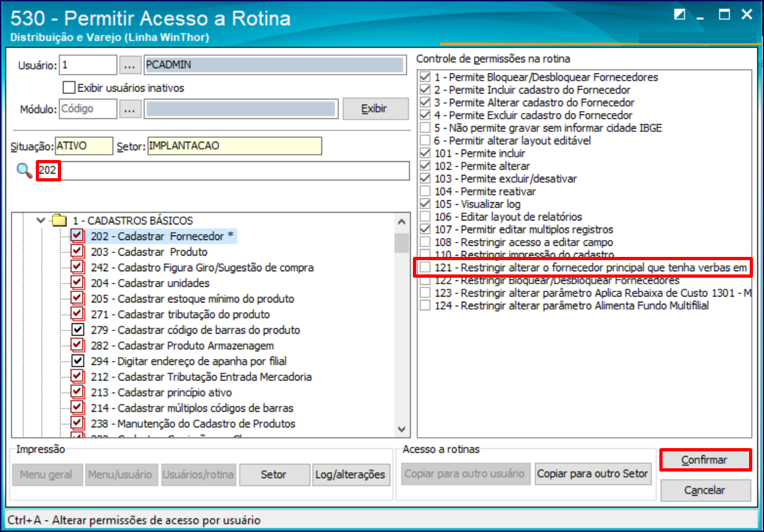Click the Confirmar button
Screen dimensions: 764x532
tap(705, 460)
